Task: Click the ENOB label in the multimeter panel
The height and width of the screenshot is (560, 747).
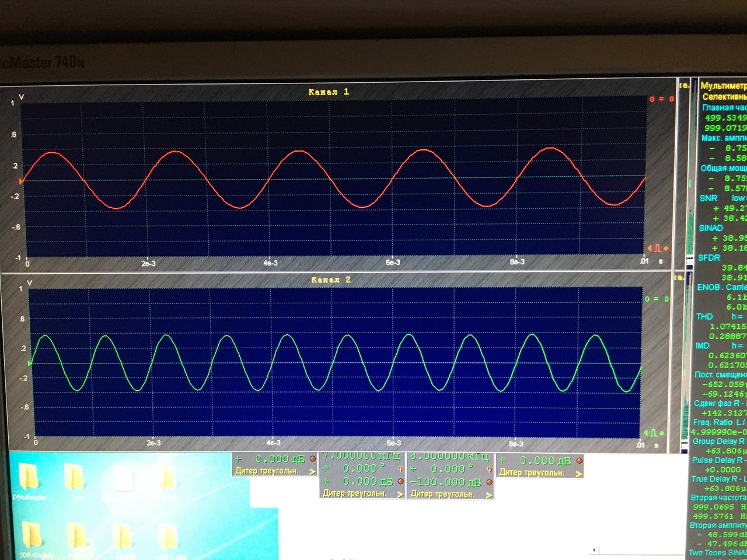Action: (708, 288)
